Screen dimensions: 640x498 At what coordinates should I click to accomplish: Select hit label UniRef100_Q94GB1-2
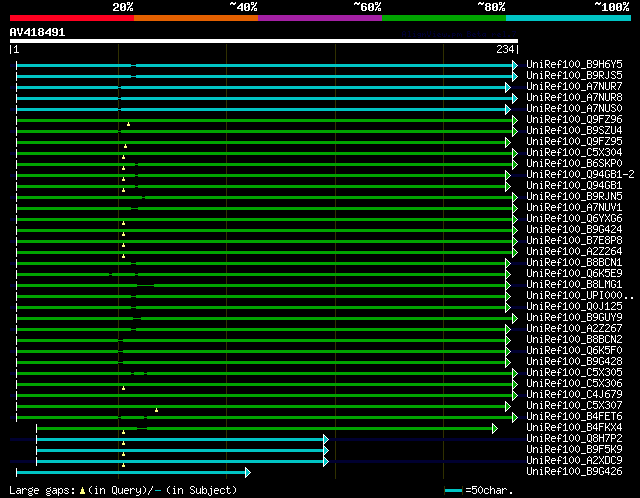click(x=580, y=175)
